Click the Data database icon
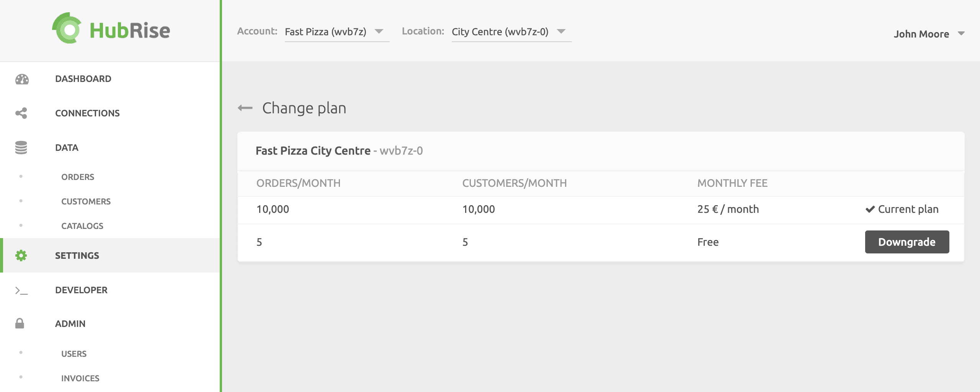The width and height of the screenshot is (980, 392). pos(21,148)
